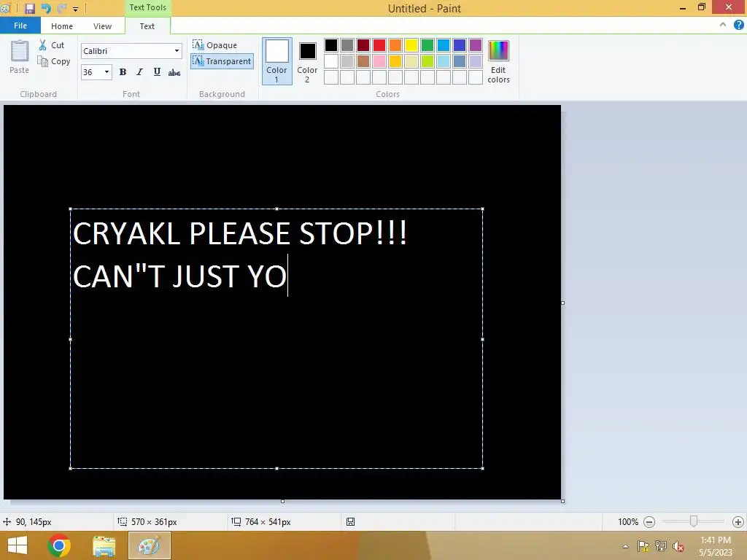The height and width of the screenshot is (560, 747).
Task: Open Google Chrome from the taskbar
Action: [x=59, y=545]
